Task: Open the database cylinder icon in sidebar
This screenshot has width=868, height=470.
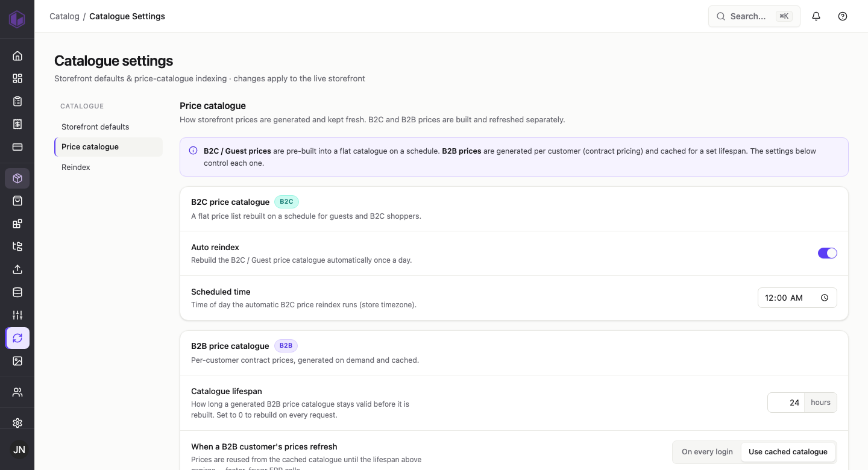Action: [17, 292]
